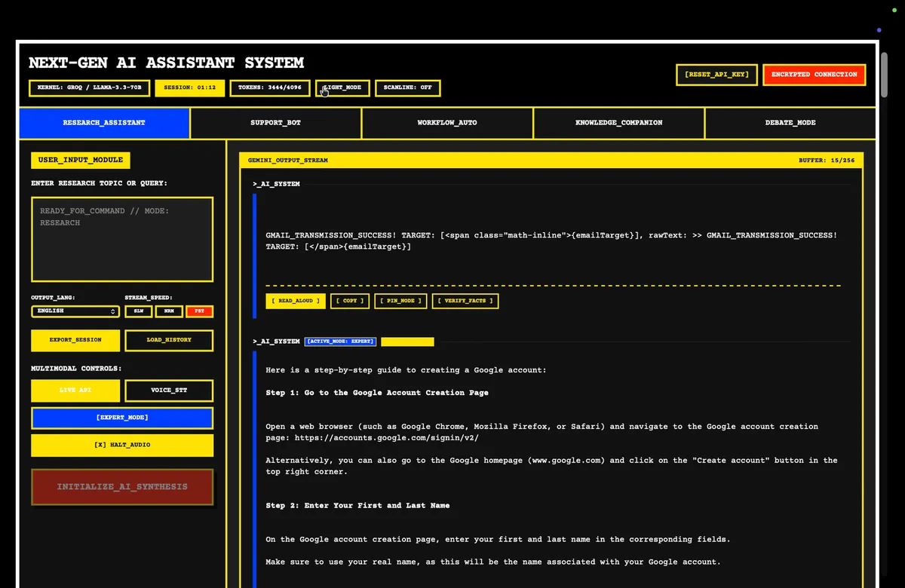Toggle the [EXPERT_MODE] button

(122, 418)
